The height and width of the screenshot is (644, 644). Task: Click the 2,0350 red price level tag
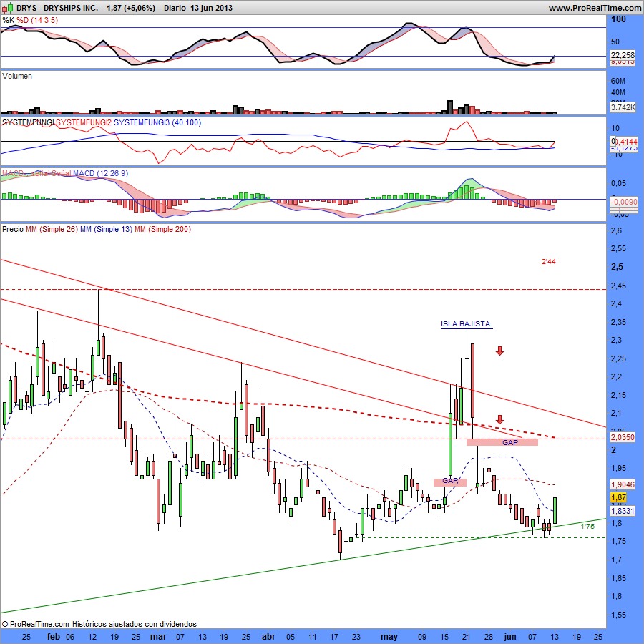coord(623,437)
